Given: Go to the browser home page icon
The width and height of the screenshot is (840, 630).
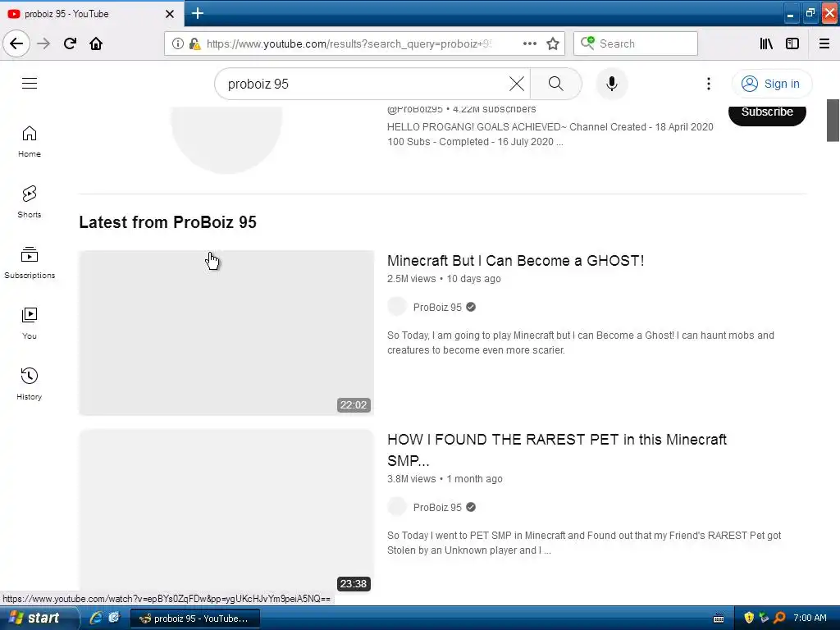Looking at the screenshot, I should coord(96,43).
